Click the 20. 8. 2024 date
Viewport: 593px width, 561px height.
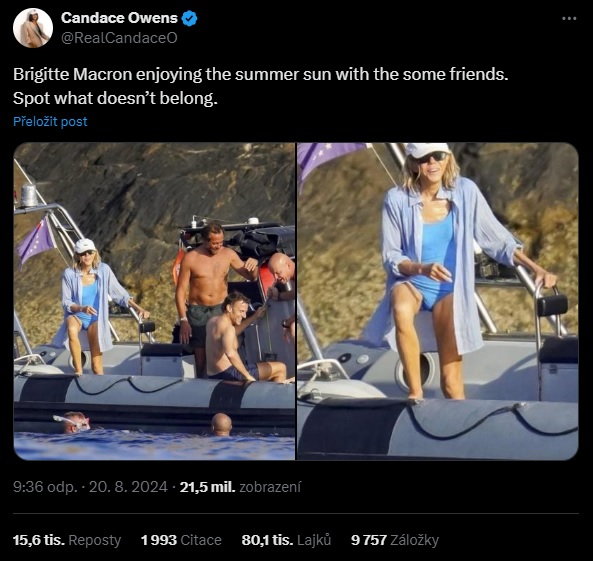coord(128,487)
